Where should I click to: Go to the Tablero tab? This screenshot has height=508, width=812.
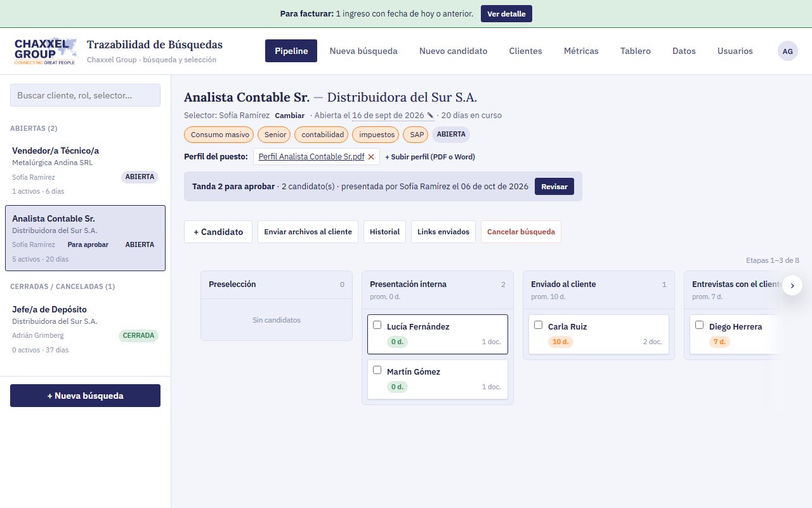[x=636, y=51]
